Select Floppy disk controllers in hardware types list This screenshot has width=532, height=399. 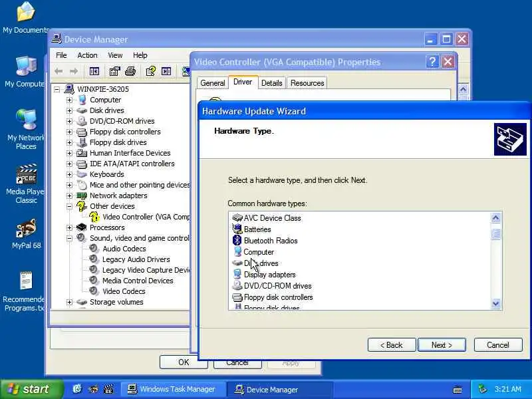(273, 297)
